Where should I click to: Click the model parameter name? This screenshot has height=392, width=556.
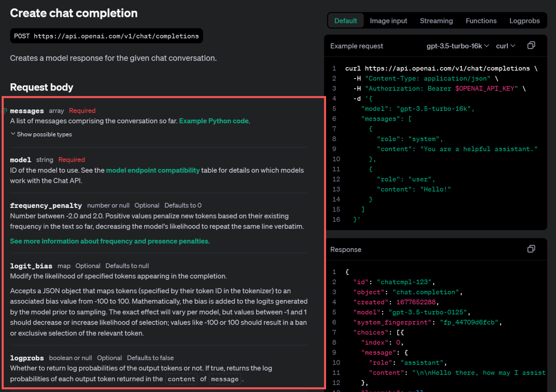20,160
